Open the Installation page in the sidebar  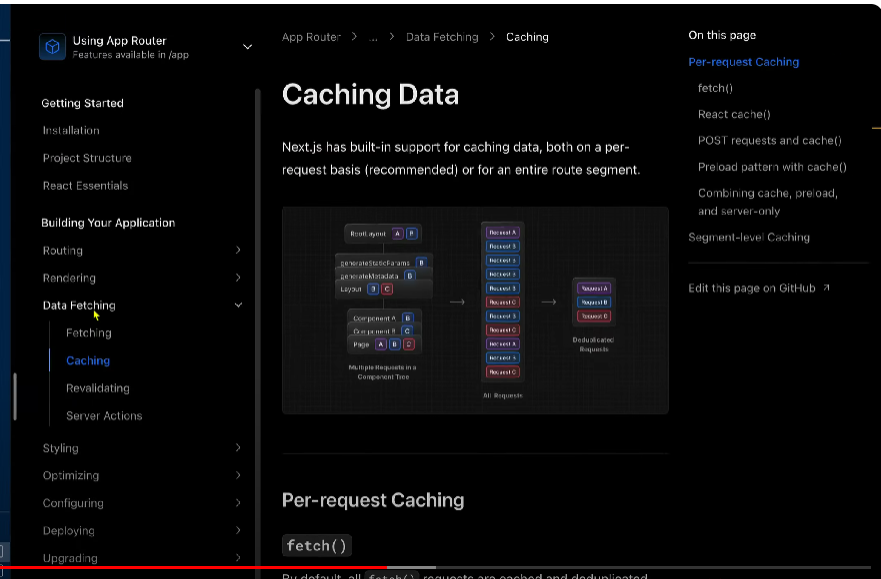point(71,130)
